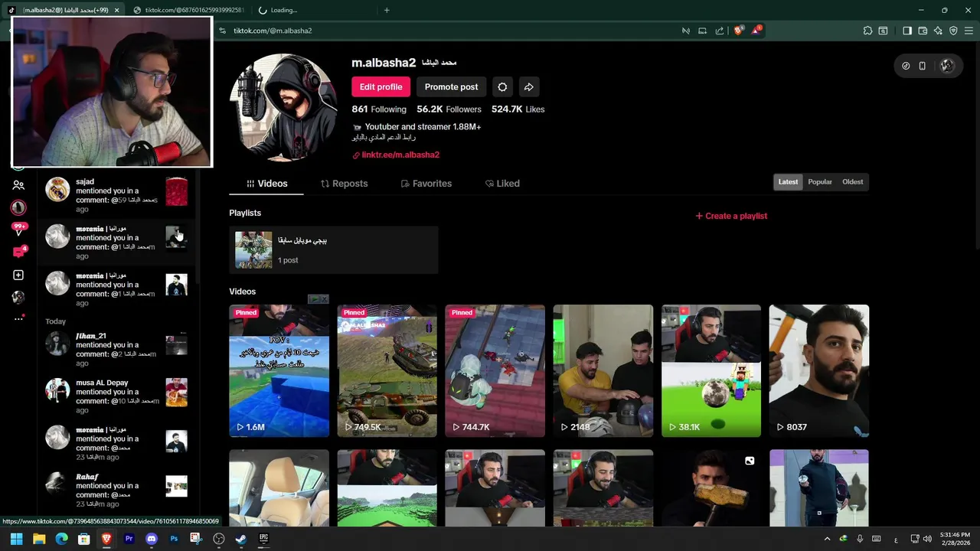Image resolution: width=980 pixels, height=551 pixels.
Task: Open the taskbar clock showing 5:31:46 PM
Action: [x=956, y=539]
